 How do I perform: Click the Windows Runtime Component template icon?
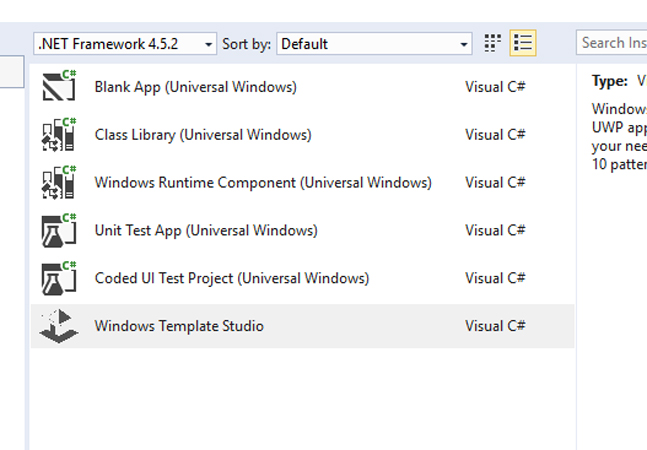pyautogui.click(x=59, y=183)
